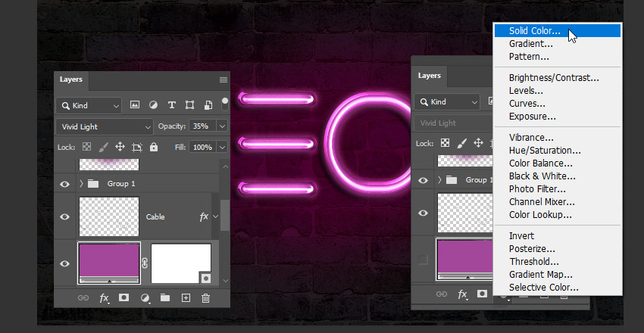Show purple fill layer in right panel
644x333 pixels.
coord(423,260)
